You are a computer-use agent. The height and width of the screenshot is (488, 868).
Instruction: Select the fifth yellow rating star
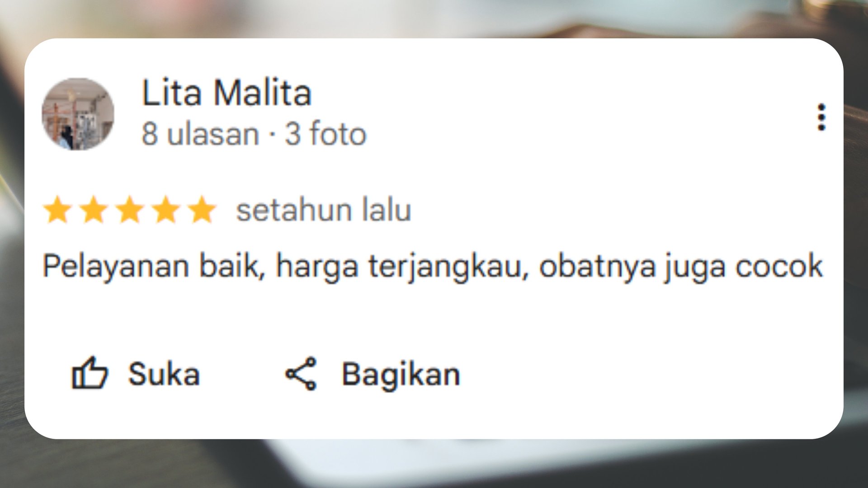202,210
